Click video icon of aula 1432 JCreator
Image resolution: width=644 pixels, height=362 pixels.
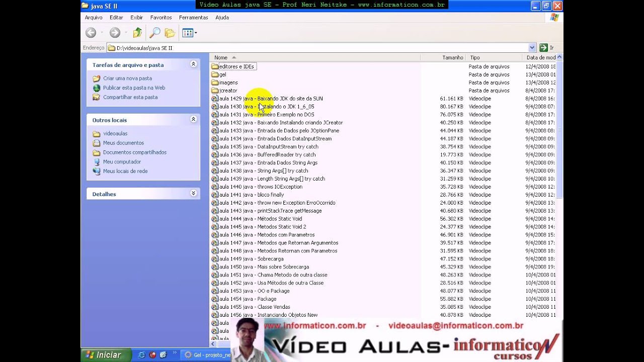click(x=215, y=123)
